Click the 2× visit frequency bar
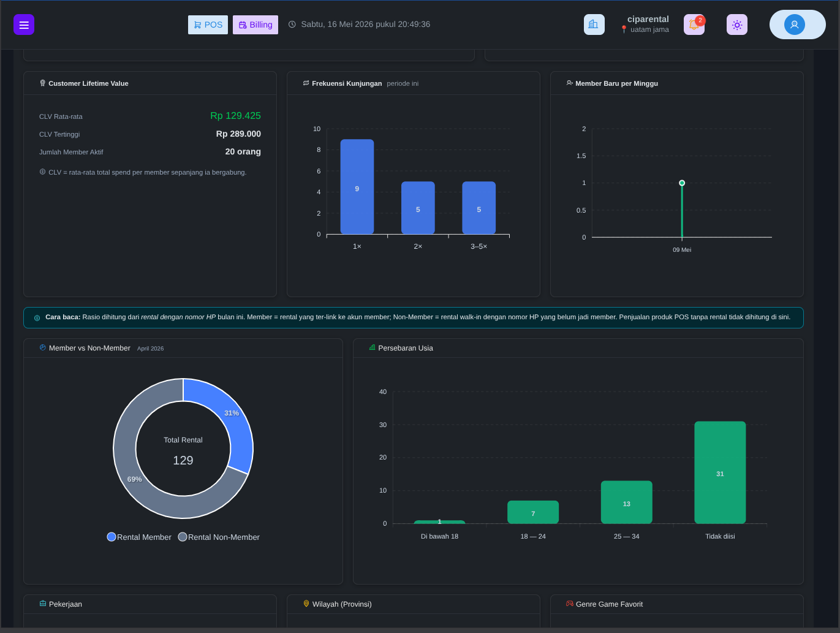 [418, 208]
